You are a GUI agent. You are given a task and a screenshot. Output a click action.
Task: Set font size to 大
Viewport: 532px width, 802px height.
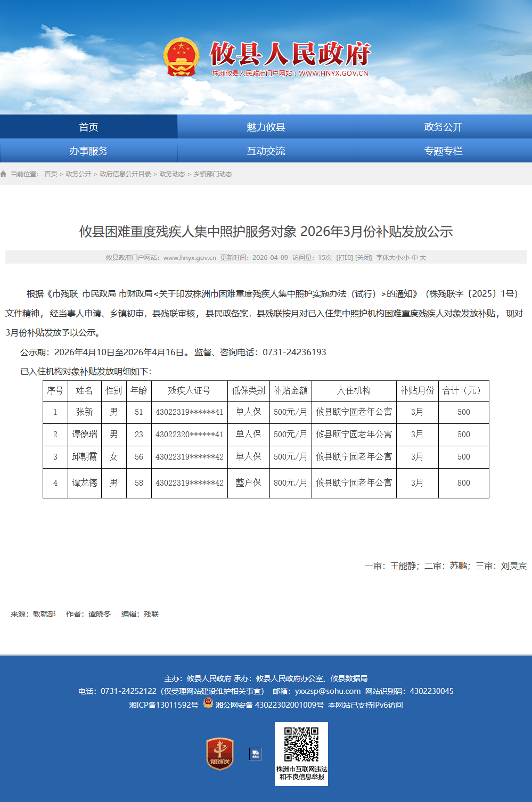point(423,258)
